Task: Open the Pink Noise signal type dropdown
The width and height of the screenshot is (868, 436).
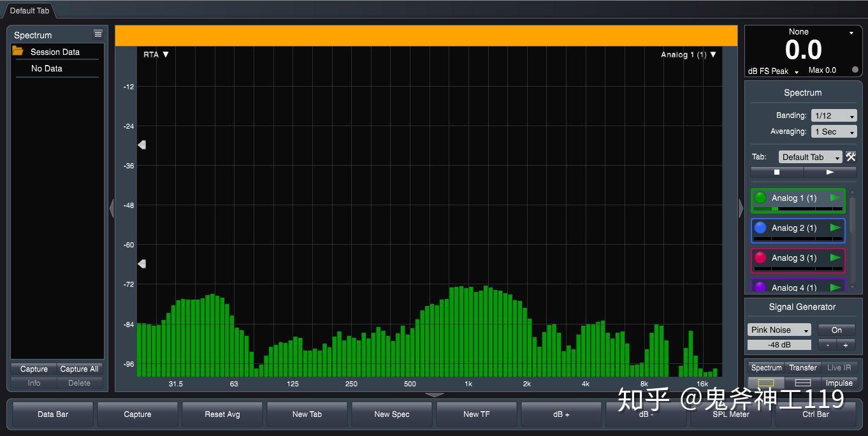Action: pyautogui.click(x=779, y=330)
